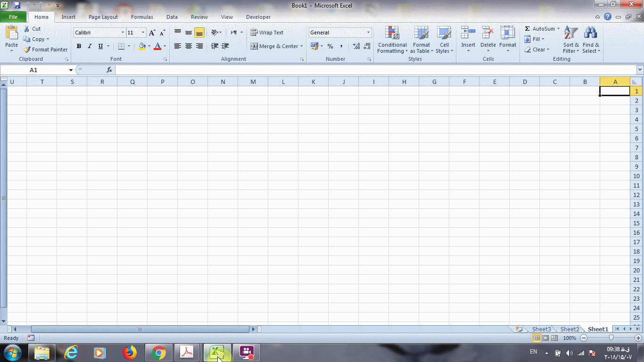Viewport: 644px width, 362px height.
Task: Open Conditional Formatting menu
Action: pos(392,40)
